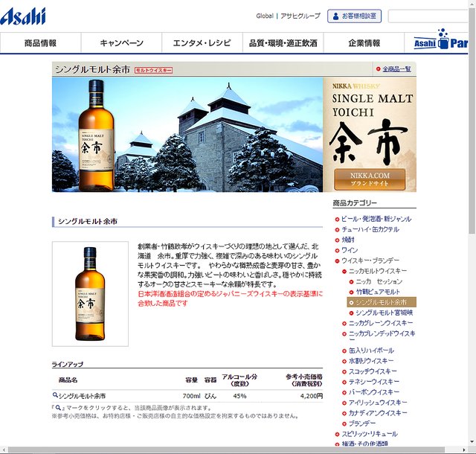Focus the search input field
This screenshot has height=454, width=476.
[428, 16]
